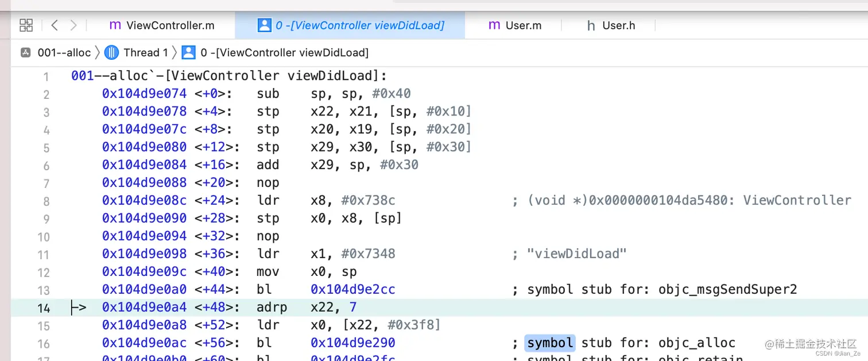Click the stp x22, x21 instruction
Image resolution: width=868 pixels, height=361 pixels.
pyautogui.click(x=364, y=112)
